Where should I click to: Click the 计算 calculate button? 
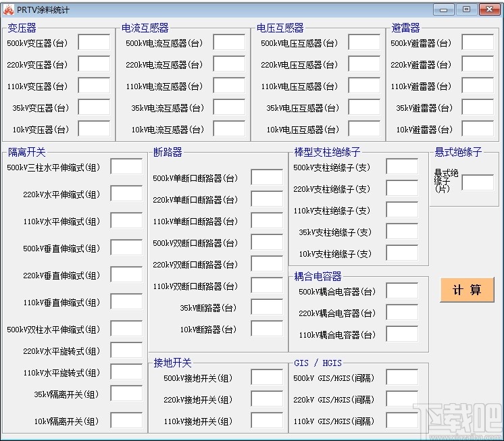pyautogui.click(x=467, y=290)
